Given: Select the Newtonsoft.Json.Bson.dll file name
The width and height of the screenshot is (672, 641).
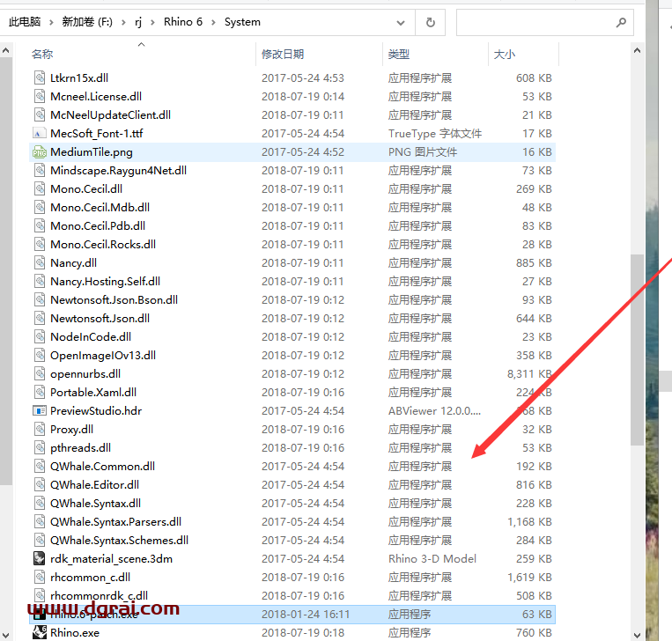Looking at the screenshot, I should pyautogui.click(x=114, y=300).
